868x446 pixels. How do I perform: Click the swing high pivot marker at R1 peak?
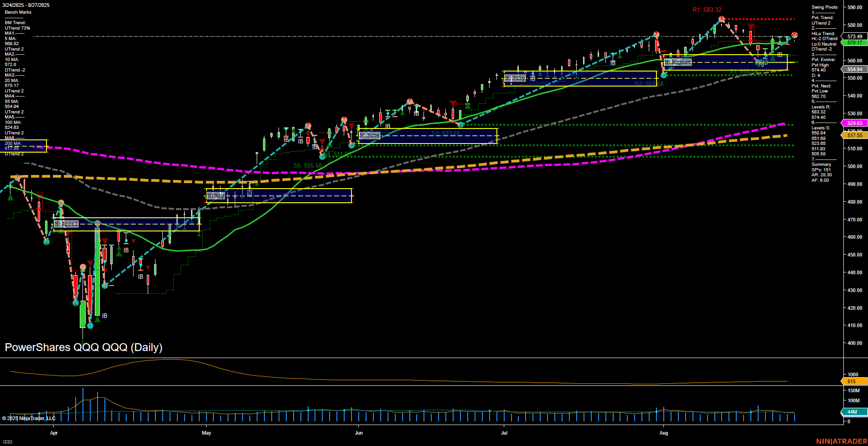[x=722, y=19]
